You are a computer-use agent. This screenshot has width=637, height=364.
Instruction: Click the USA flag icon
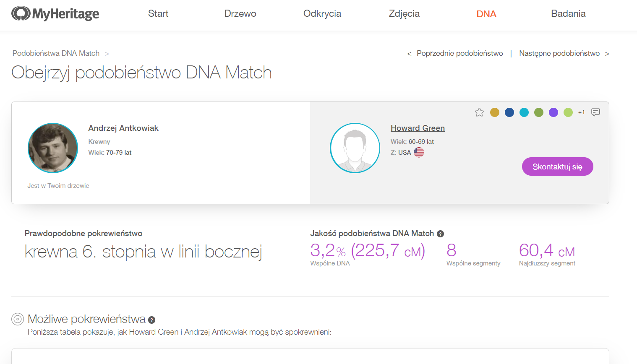(x=418, y=152)
